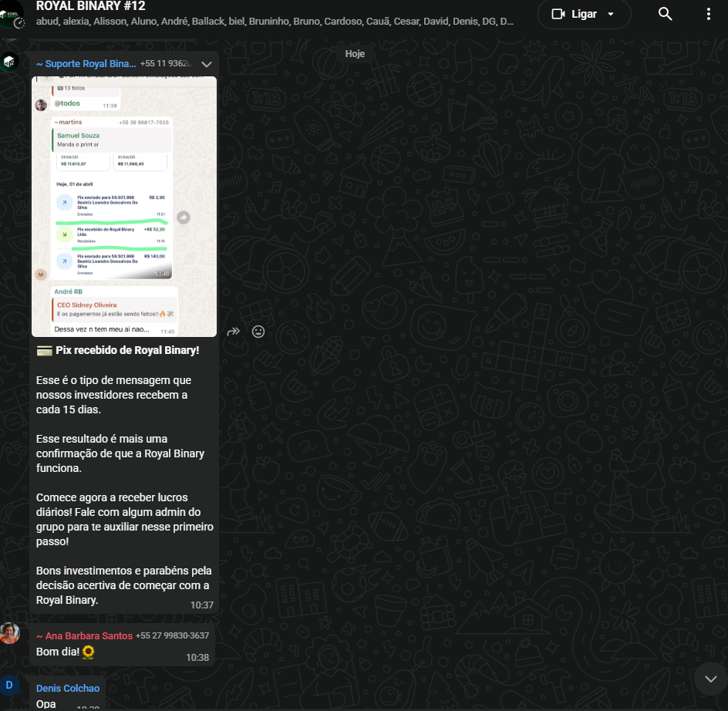
Task: Click paragraph 'Esse resultado é mais uma confirmação'
Action: click(x=120, y=453)
